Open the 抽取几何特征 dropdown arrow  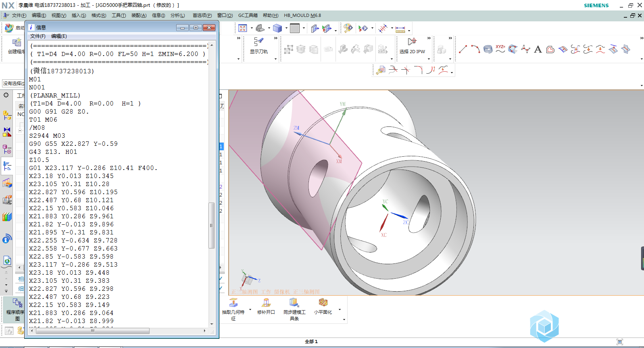pos(250,310)
